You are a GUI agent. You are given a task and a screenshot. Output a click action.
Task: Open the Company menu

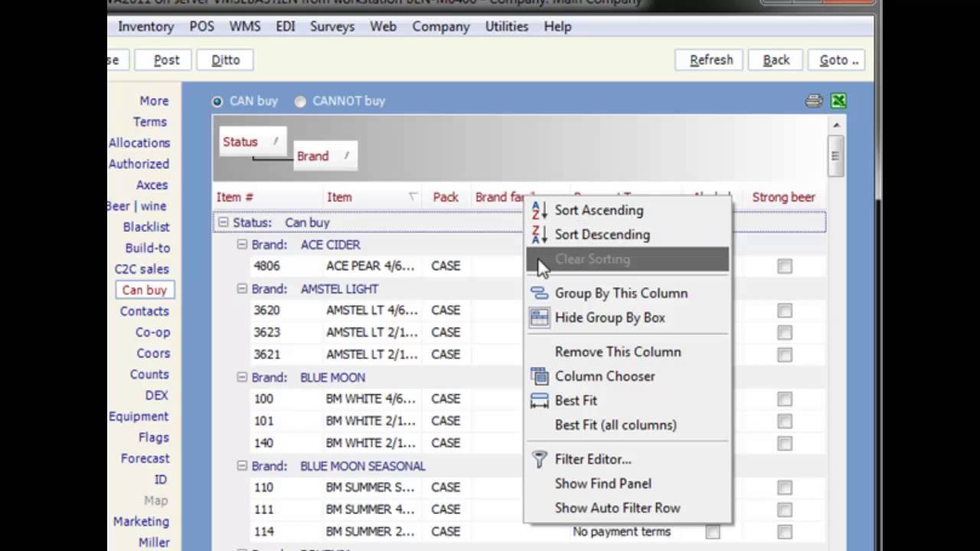click(x=441, y=27)
